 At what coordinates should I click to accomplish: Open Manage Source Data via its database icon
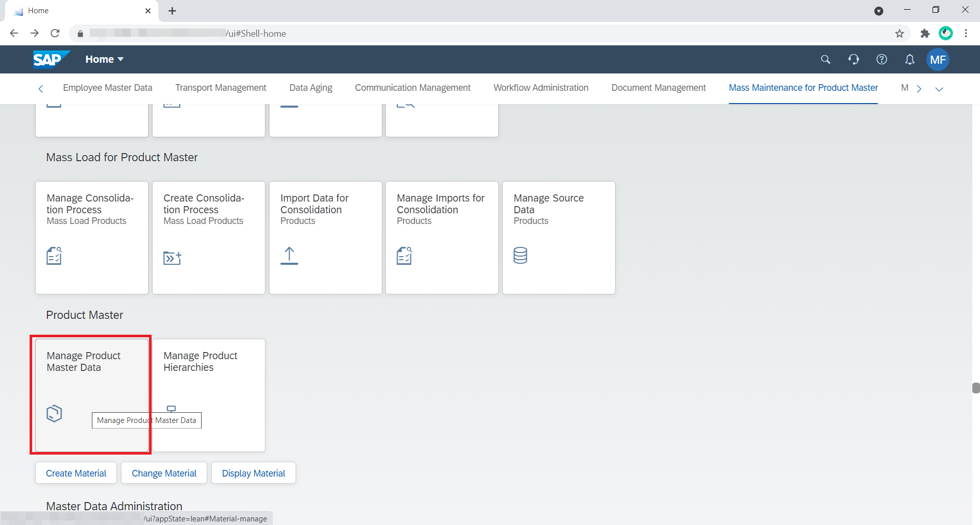(x=520, y=256)
